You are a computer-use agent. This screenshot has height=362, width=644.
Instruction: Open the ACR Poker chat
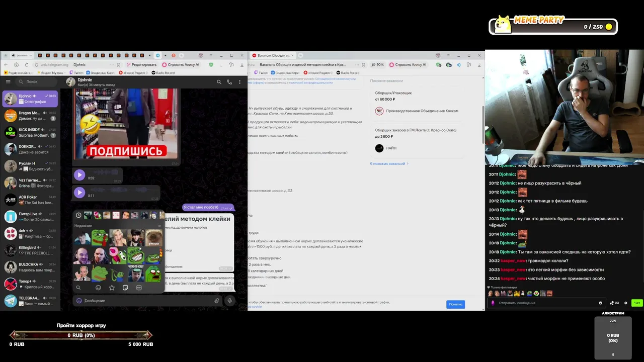click(x=30, y=200)
